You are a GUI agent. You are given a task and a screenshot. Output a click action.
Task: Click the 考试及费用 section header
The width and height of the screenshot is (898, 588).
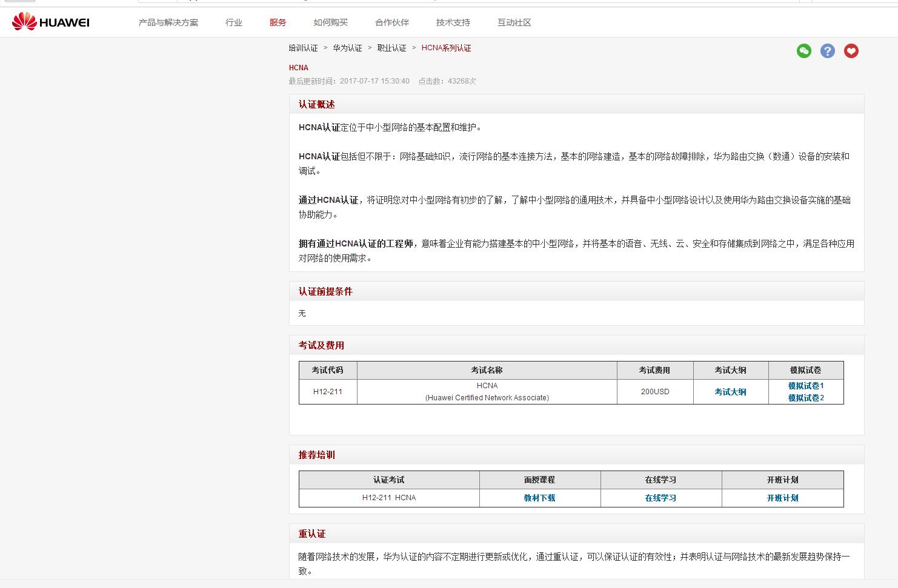point(577,345)
